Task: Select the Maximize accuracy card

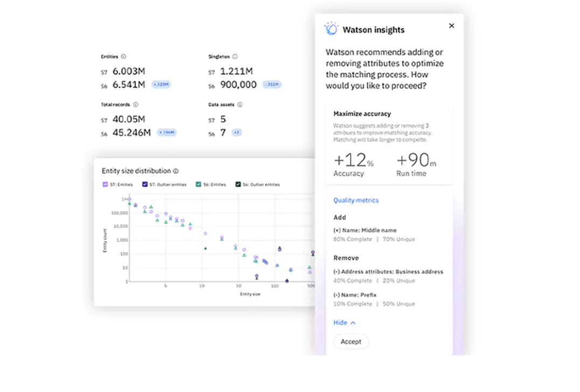Action: [390, 143]
